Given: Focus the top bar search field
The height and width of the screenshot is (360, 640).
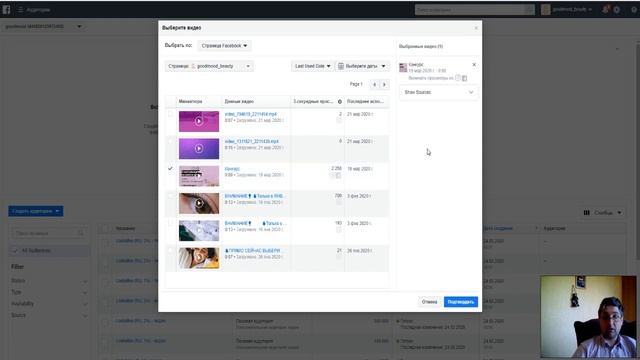Looking at the screenshot, I should (470, 9).
